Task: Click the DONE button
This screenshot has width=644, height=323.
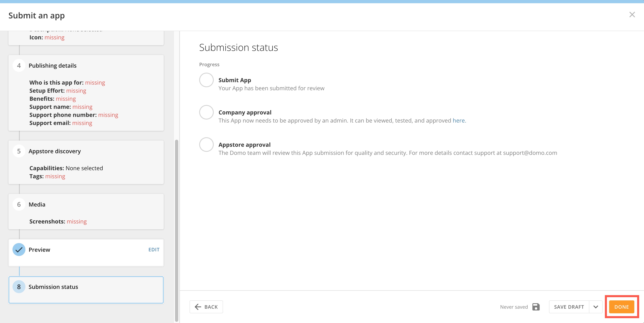Action: tap(621, 307)
